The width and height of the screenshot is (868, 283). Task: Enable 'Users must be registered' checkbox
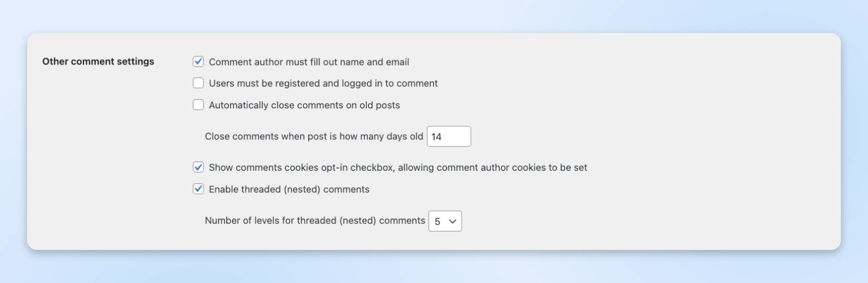pyautogui.click(x=199, y=83)
